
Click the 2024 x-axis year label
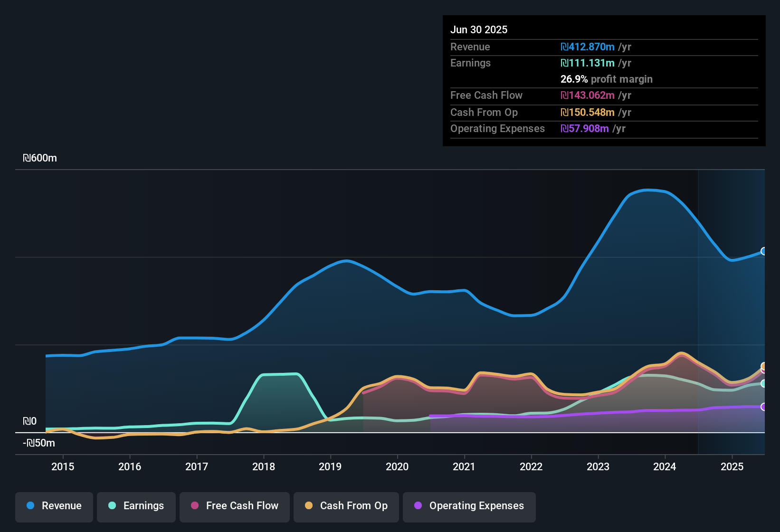665,466
